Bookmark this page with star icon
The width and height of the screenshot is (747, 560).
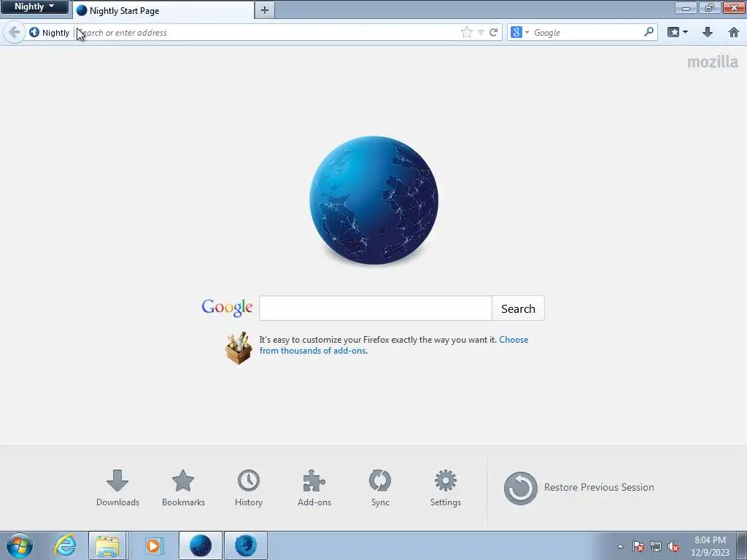(x=467, y=32)
